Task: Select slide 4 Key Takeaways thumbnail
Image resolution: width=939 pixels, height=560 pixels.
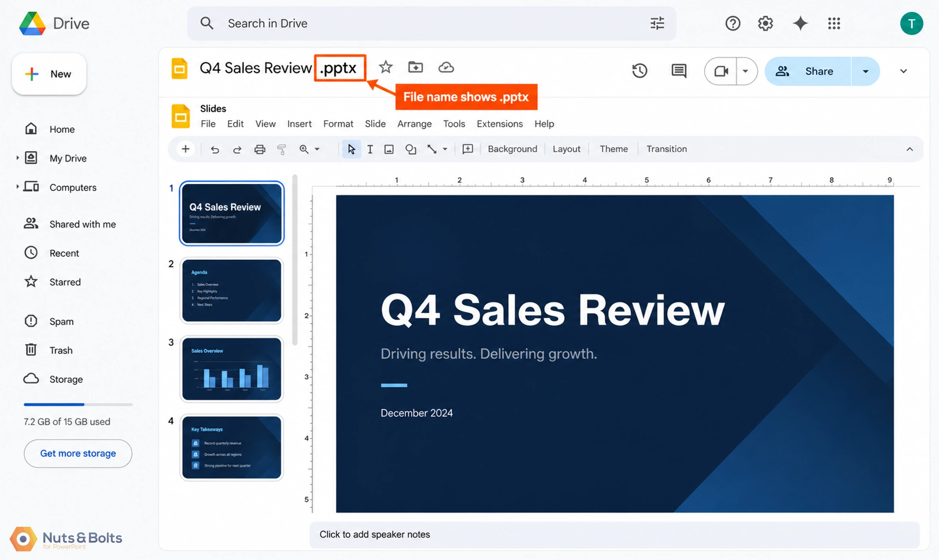Action: click(232, 447)
